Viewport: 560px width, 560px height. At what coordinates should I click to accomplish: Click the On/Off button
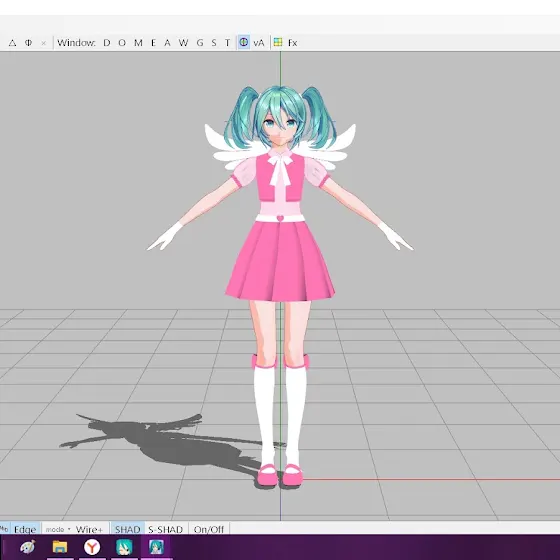(x=209, y=529)
